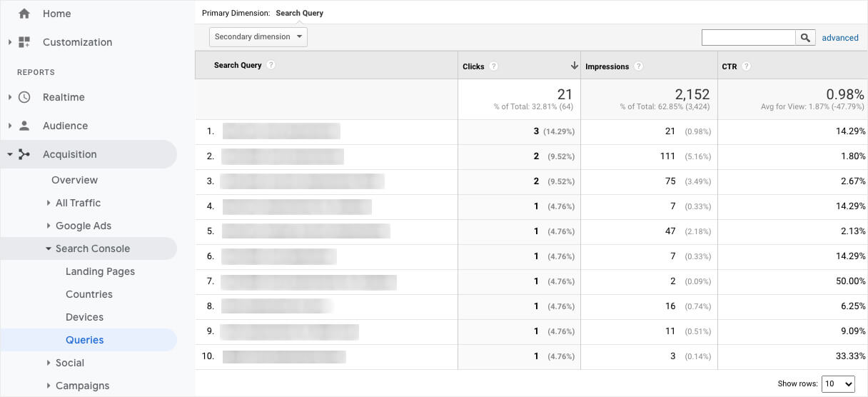Click the advanced filter link
Image resolution: width=868 pixels, height=397 pixels.
point(840,38)
